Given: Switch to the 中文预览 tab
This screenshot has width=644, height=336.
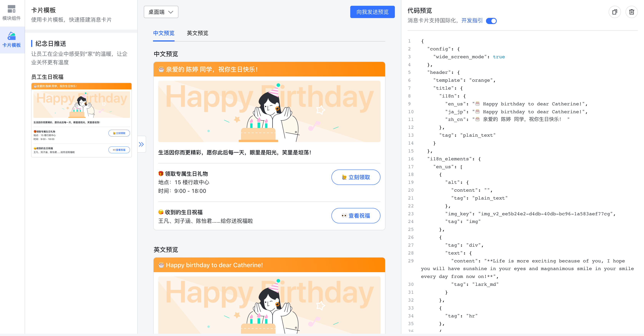Looking at the screenshot, I should pyautogui.click(x=164, y=33).
